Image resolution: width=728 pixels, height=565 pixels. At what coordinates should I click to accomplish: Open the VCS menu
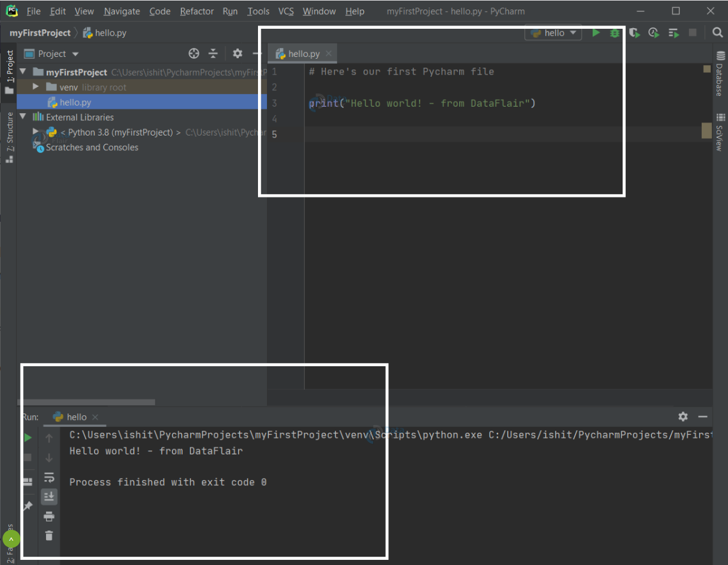286,11
